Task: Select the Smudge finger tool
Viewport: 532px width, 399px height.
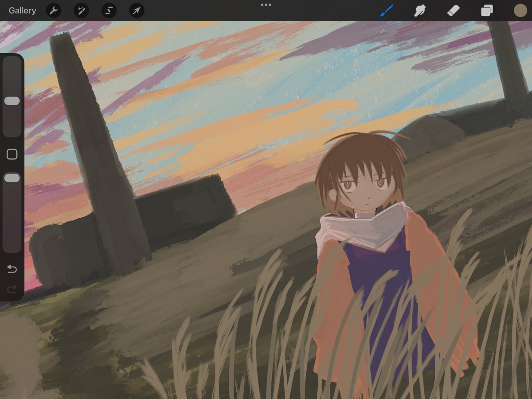Action: click(420, 10)
